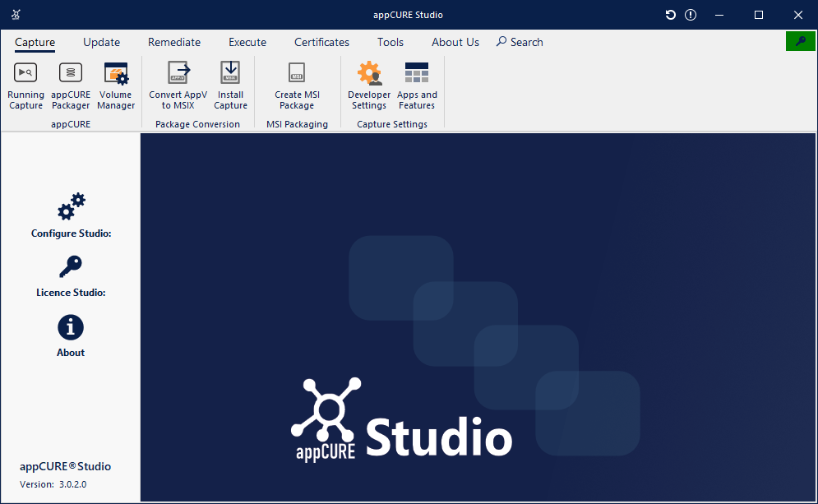This screenshot has width=818, height=504.
Task: Open the Running Capture tool
Action: click(25, 86)
